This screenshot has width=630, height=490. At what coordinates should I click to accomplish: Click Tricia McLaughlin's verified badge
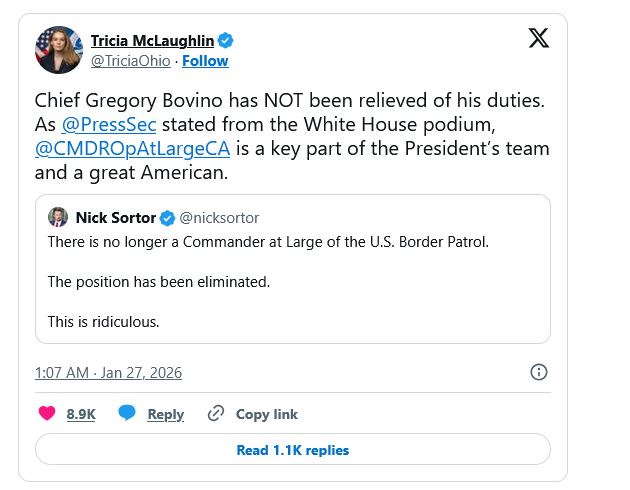(x=227, y=41)
